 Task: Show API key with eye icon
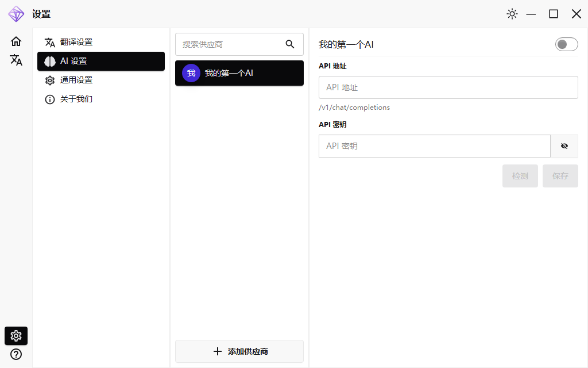click(x=564, y=146)
